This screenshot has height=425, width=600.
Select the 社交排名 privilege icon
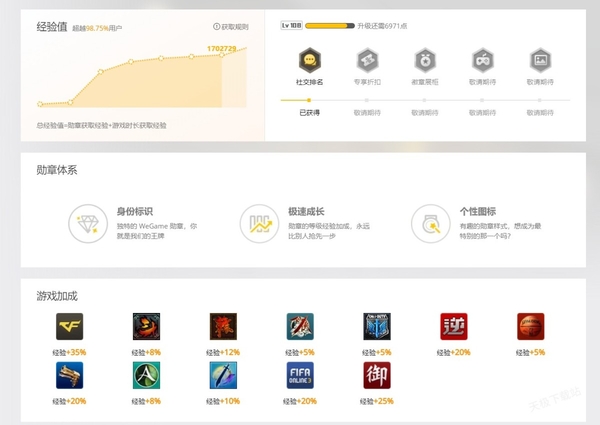[309, 59]
